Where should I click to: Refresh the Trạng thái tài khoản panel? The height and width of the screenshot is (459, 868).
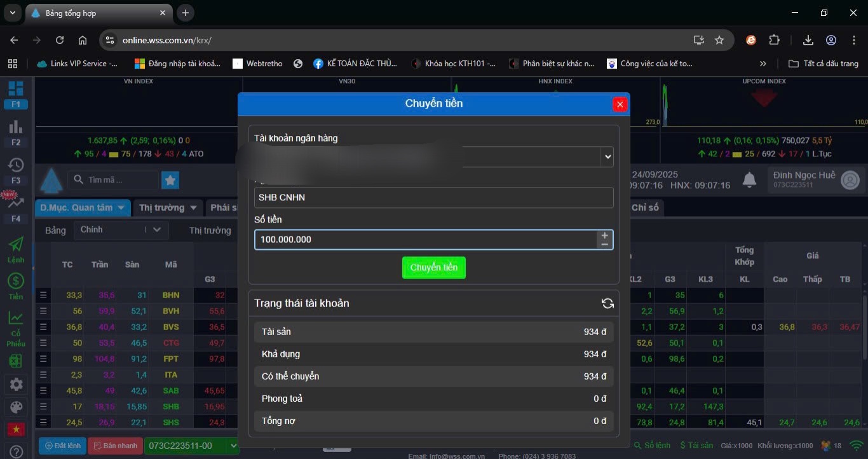coord(607,303)
